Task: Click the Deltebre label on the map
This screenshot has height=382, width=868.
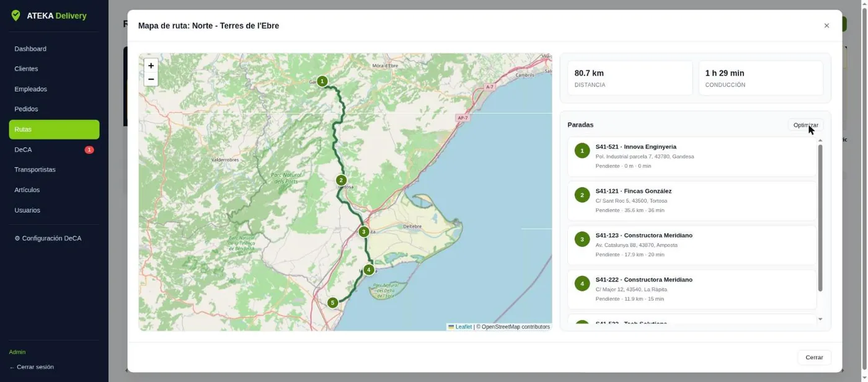Action: [x=412, y=227]
